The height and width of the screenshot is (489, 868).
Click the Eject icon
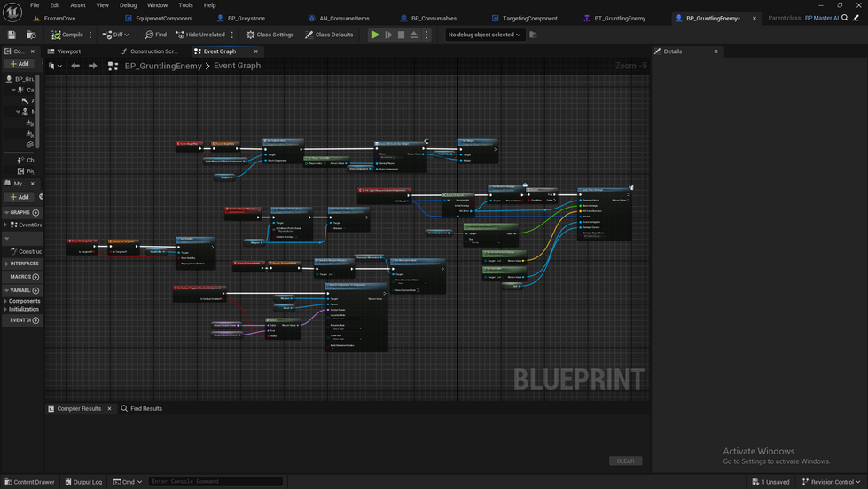(x=413, y=35)
